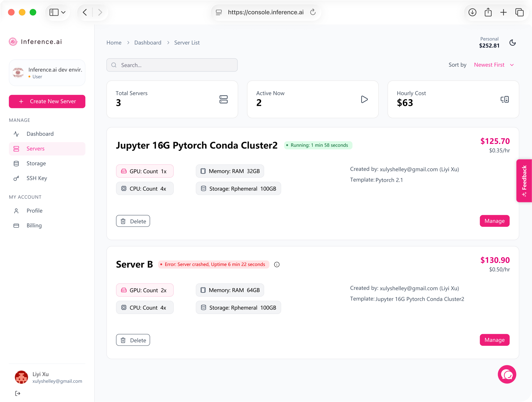Expand the sidebar toggle chevron menu
The image size is (532, 402).
63,12
